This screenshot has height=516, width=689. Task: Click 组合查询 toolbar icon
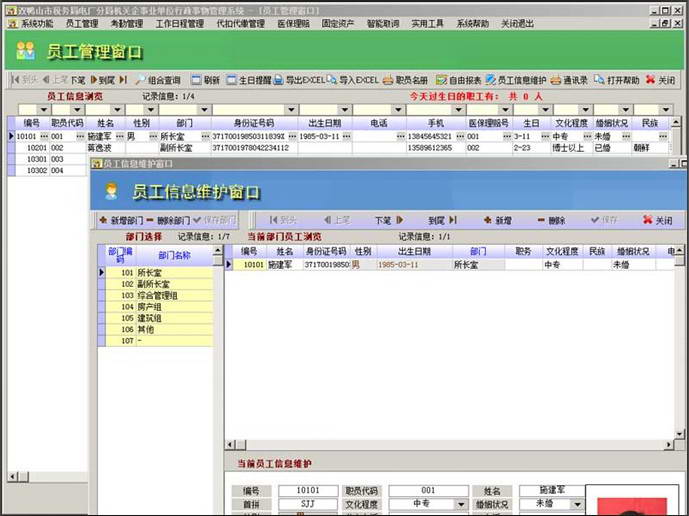(x=158, y=80)
